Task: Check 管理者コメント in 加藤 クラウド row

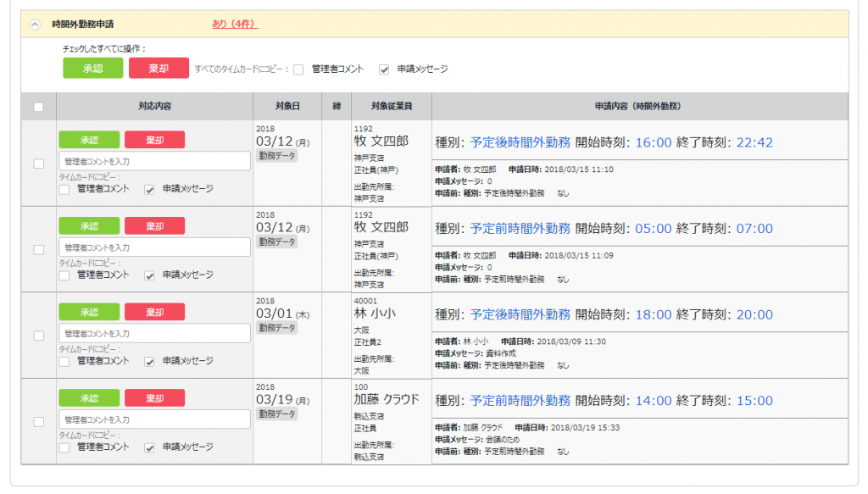Action: click(x=64, y=447)
